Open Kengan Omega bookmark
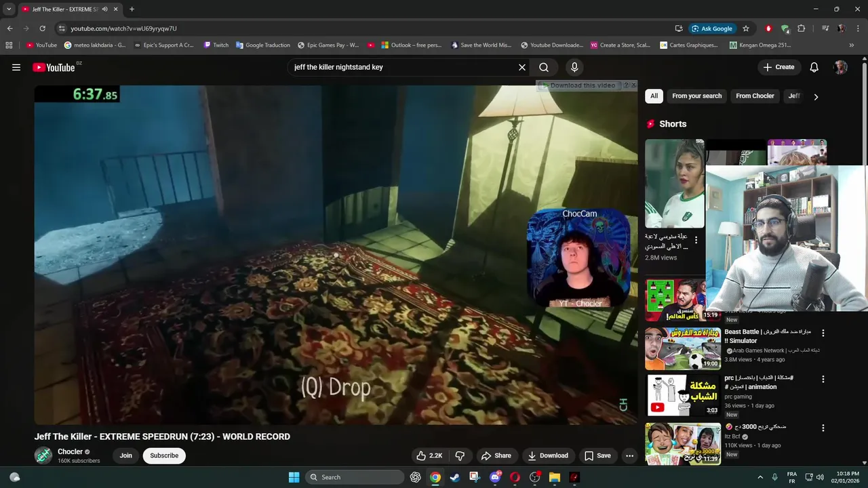 point(760,45)
